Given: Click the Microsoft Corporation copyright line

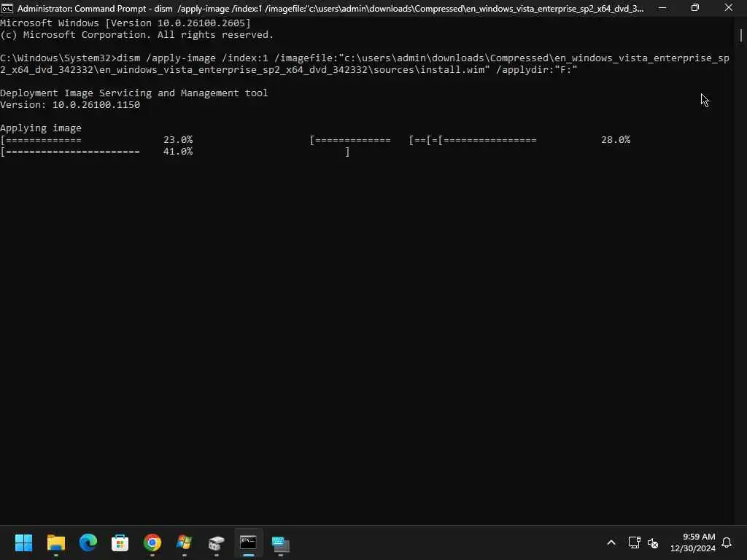Looking at the screenshot, I should click(x=136, y=35).
